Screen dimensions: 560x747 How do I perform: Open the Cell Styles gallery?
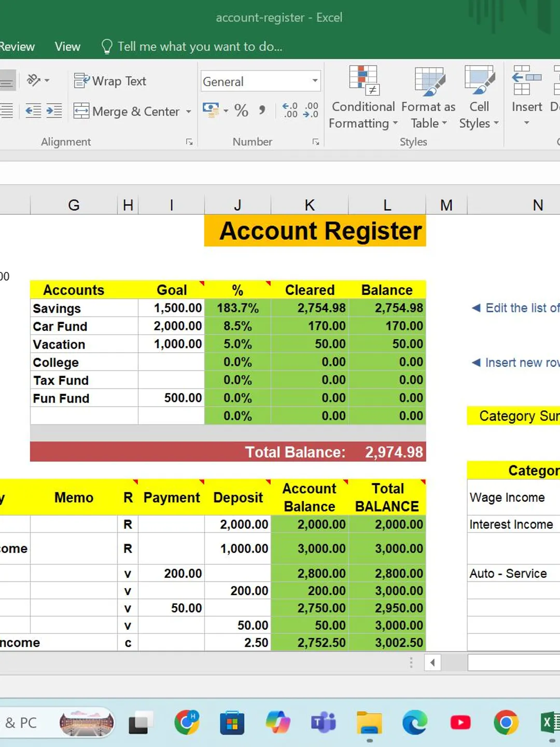[479, 98]
